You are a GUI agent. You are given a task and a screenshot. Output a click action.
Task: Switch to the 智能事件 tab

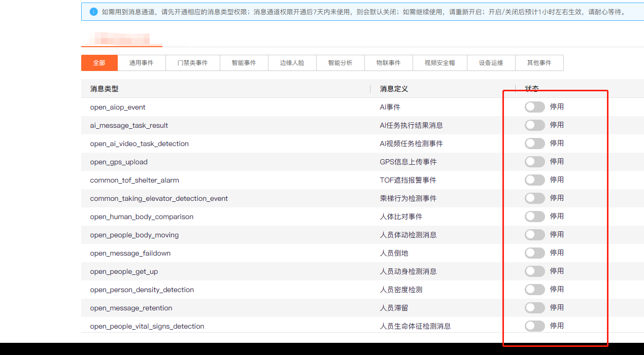[x=244, y=63]
